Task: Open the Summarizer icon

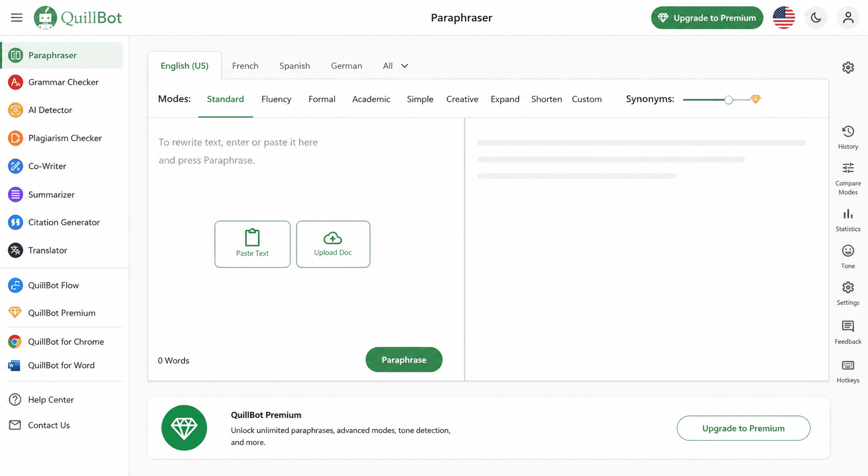Action: (15, 194)
